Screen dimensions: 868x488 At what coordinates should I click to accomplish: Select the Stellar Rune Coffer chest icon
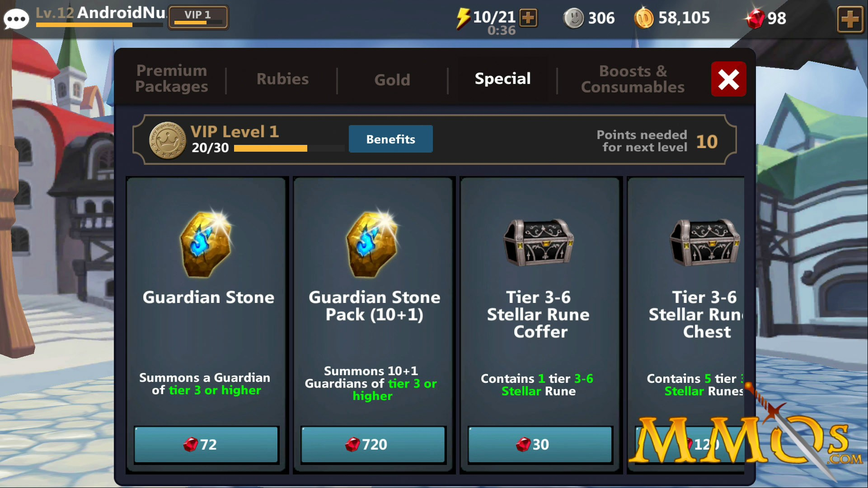539,242
